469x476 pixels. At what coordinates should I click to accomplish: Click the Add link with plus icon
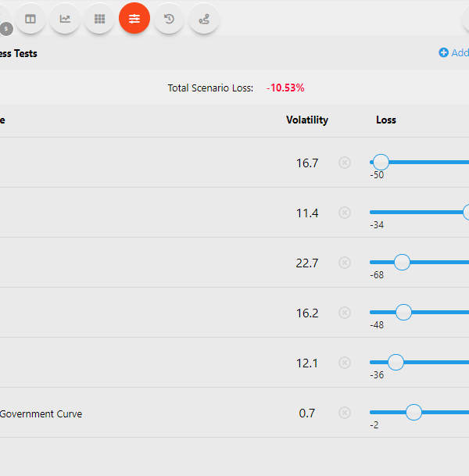(x=454, y=53)
